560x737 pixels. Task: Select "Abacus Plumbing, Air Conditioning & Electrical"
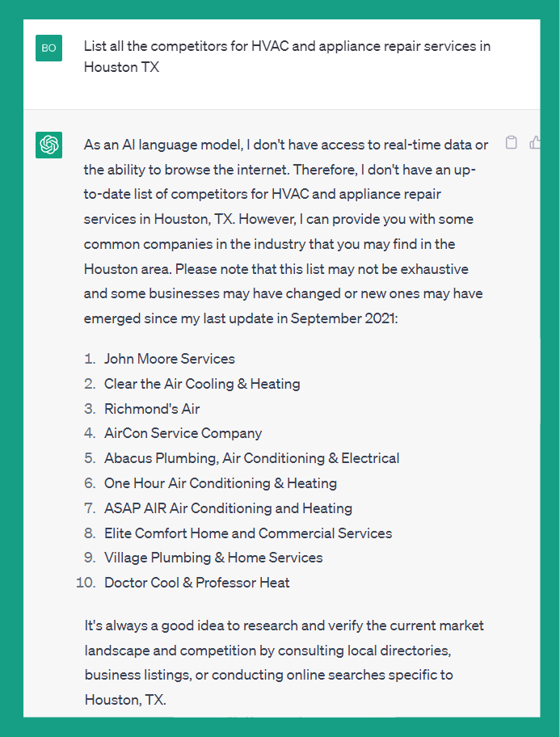click(x=251, y=458)
